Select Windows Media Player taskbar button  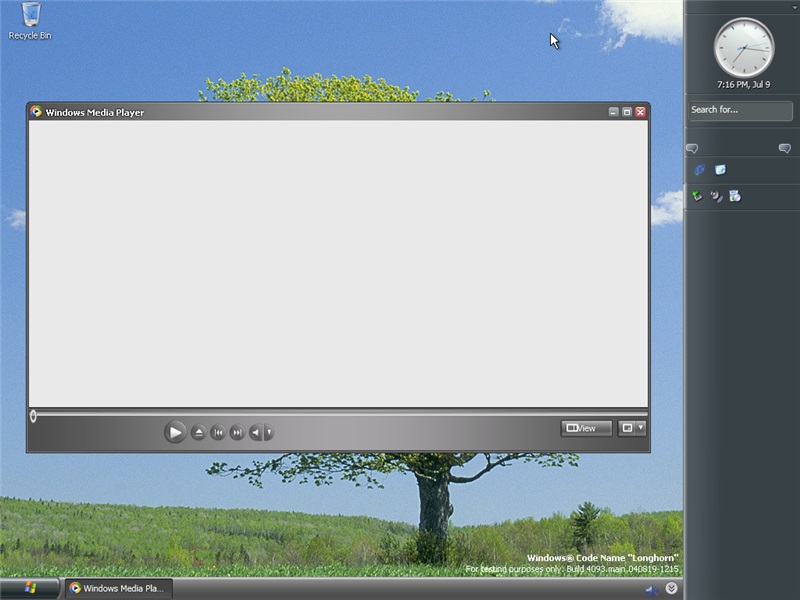[118, 588]
